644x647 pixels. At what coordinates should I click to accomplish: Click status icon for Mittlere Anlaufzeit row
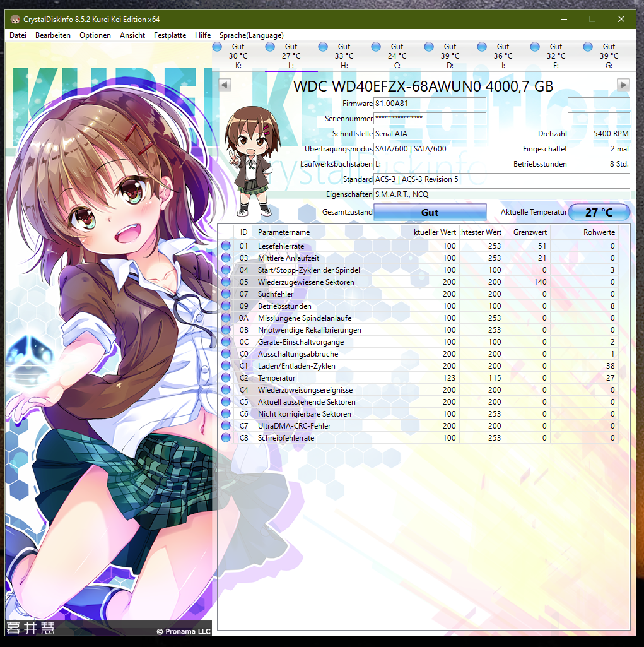(226, 258)
